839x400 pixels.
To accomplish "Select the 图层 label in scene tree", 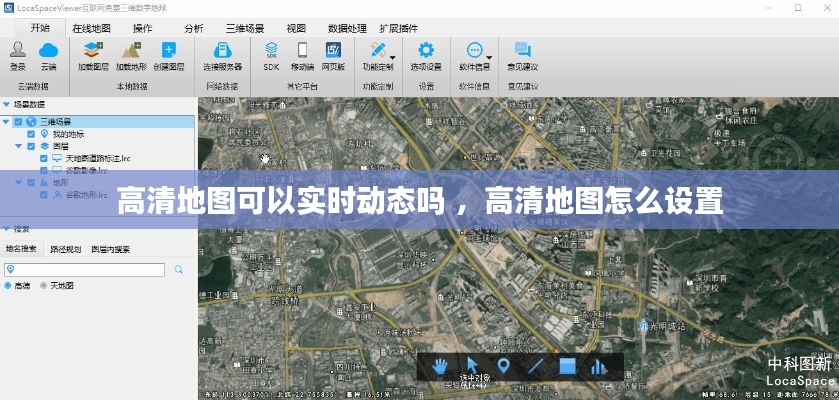I will (60, 146).
